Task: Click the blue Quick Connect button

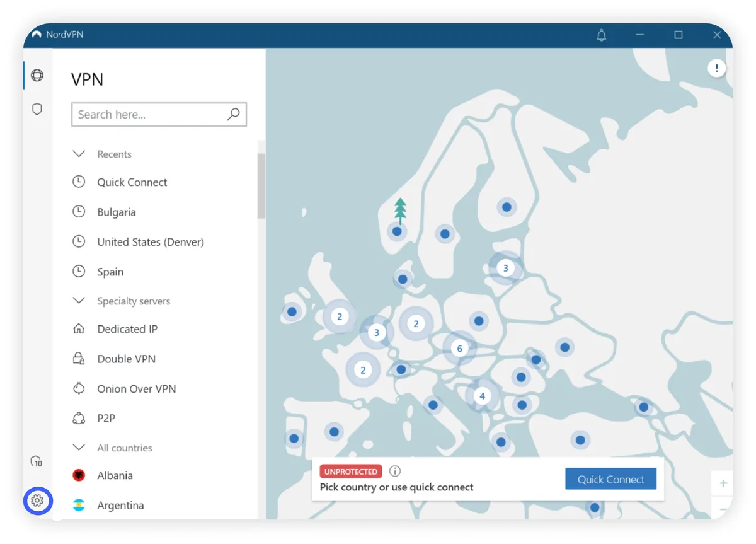Action: [610, 479]
